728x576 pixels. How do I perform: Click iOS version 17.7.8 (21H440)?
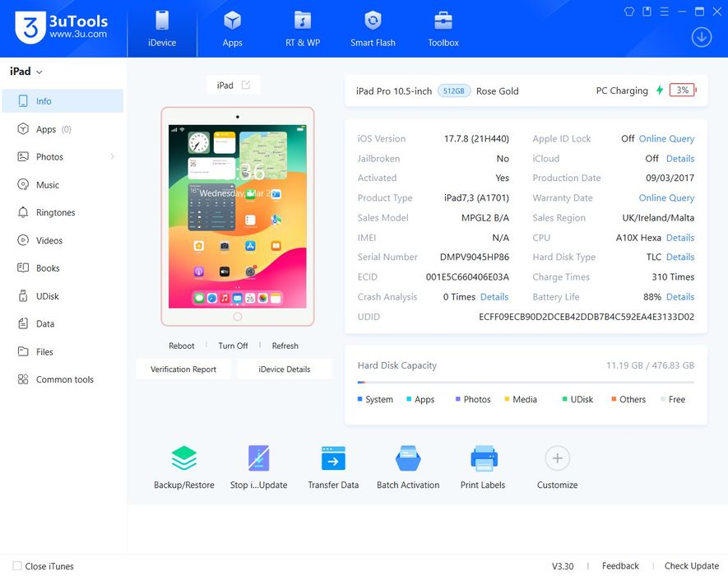476,138
